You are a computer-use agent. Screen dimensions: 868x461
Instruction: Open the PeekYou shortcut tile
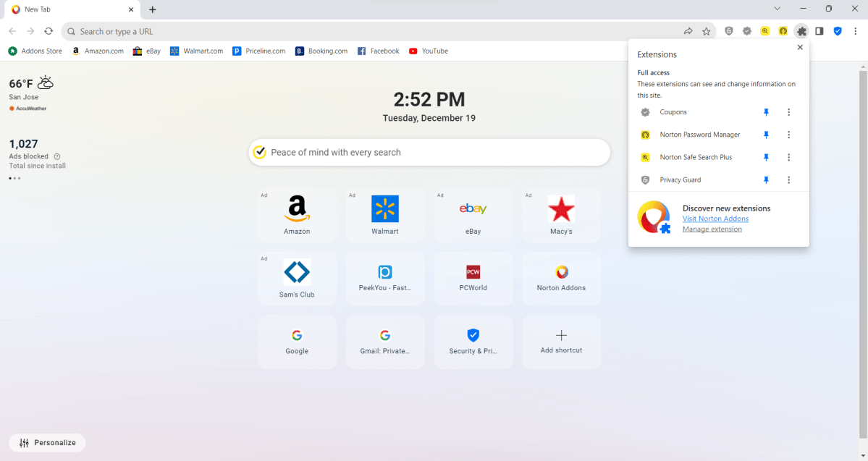[384, 279]
